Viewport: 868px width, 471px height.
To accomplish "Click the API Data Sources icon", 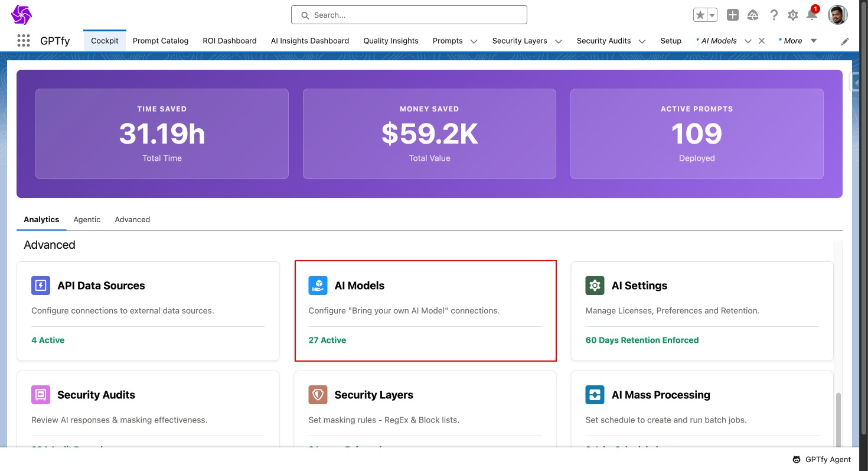I will click(41, 285).
